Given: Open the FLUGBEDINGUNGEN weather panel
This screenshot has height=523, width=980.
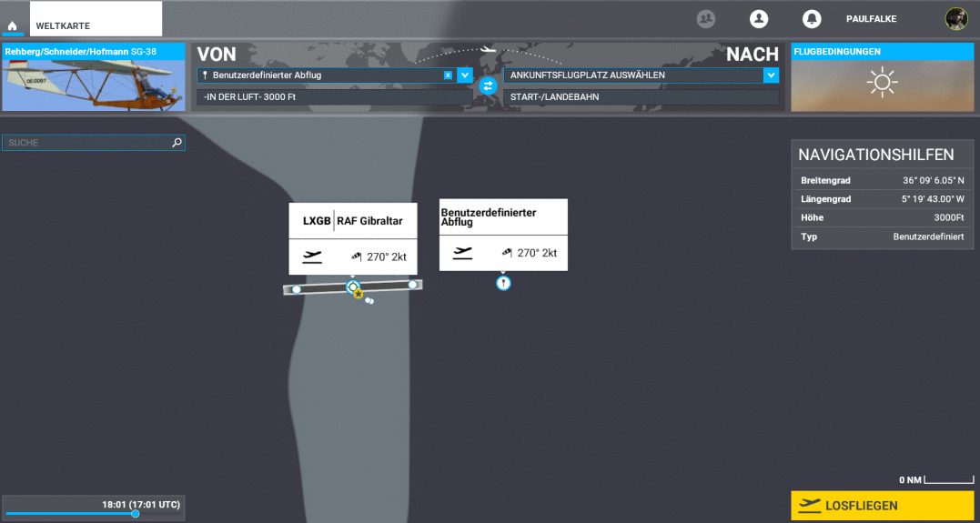Looking at the screenshot, I should click(882, 77).
